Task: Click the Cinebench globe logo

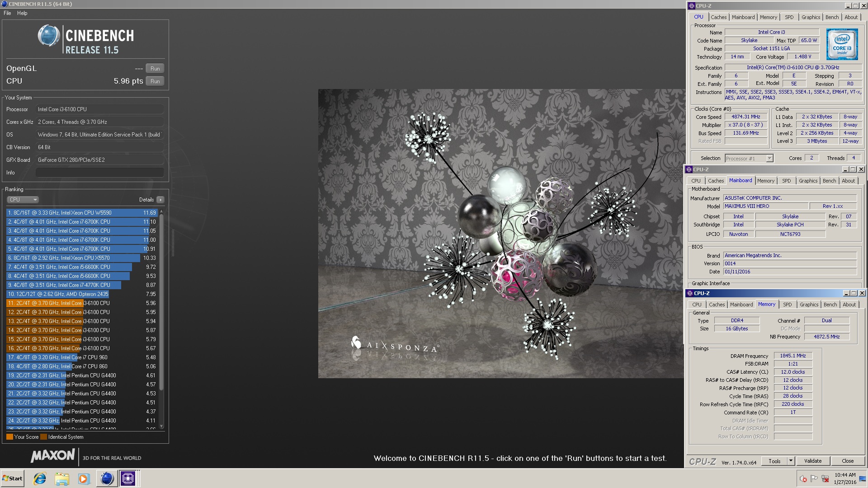Action: tap(48, 36)
